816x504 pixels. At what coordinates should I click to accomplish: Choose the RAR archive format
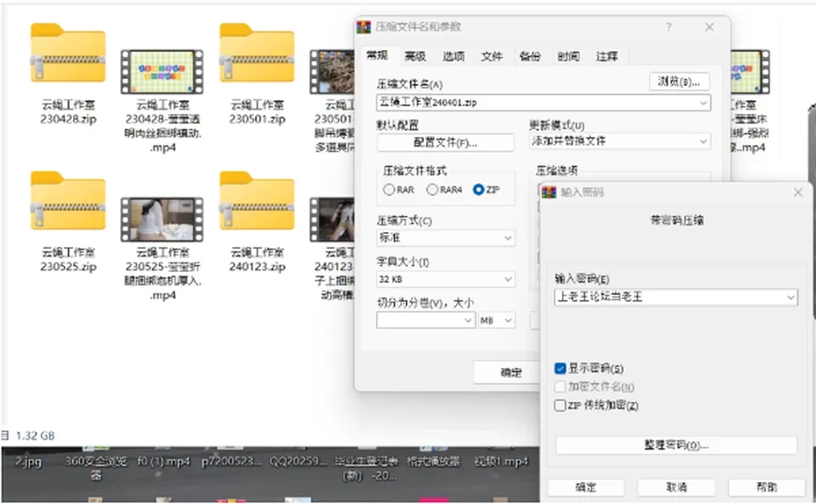point(388,190)
